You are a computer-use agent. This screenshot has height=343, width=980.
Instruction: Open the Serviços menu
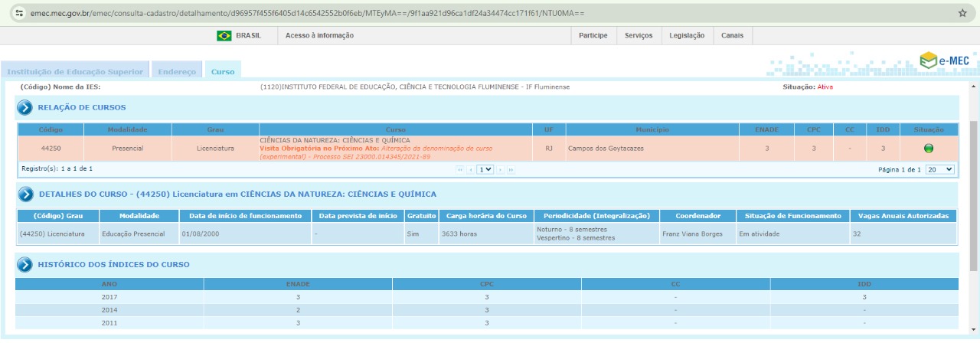pos(638,35)
